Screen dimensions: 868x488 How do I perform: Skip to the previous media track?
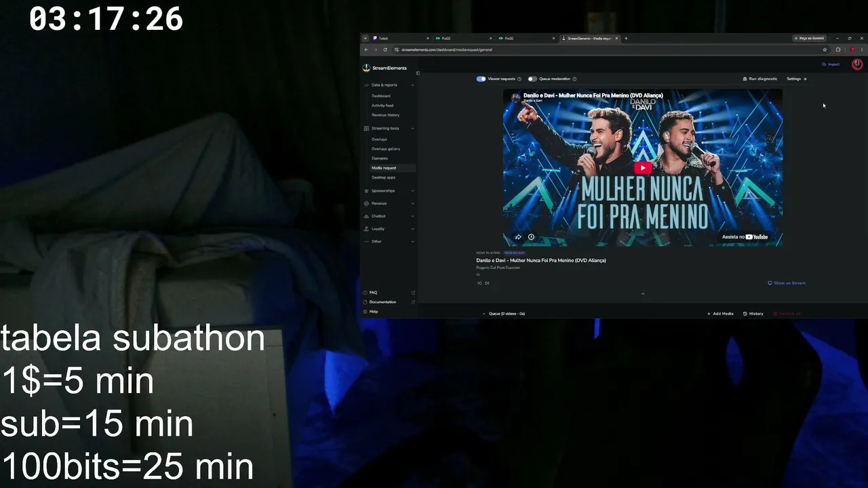[x=479, y=283]
